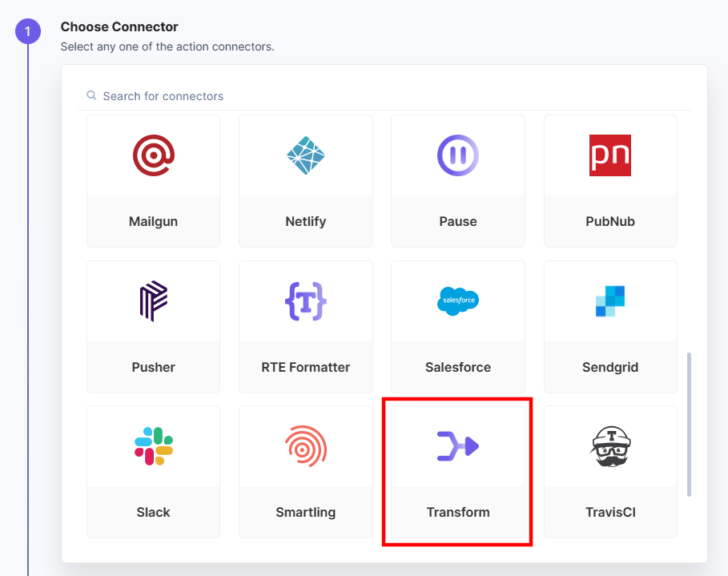Click the Mailgun connector icon
The height and width of the screenshot is (576, 728).
click(153, 155)
